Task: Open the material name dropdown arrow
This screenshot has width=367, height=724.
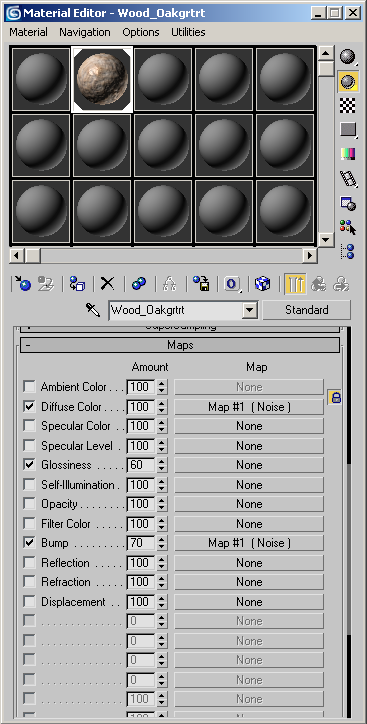Action: pyautogui.click(x=250, y=310)
